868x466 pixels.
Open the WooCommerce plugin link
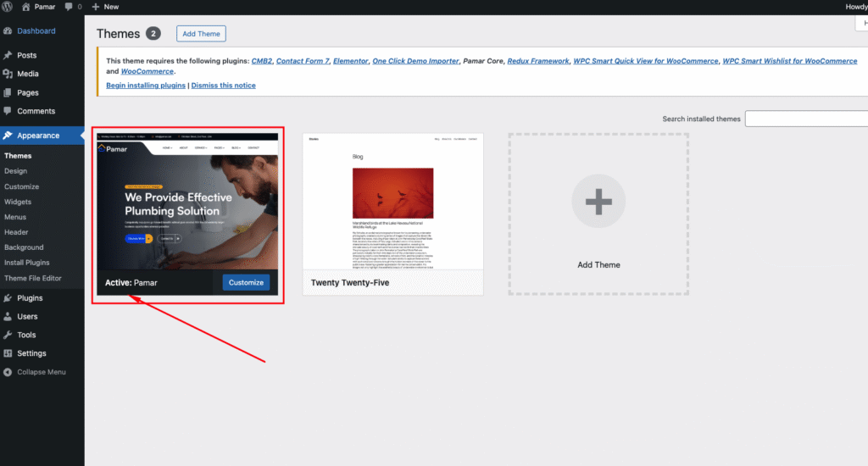147,71
